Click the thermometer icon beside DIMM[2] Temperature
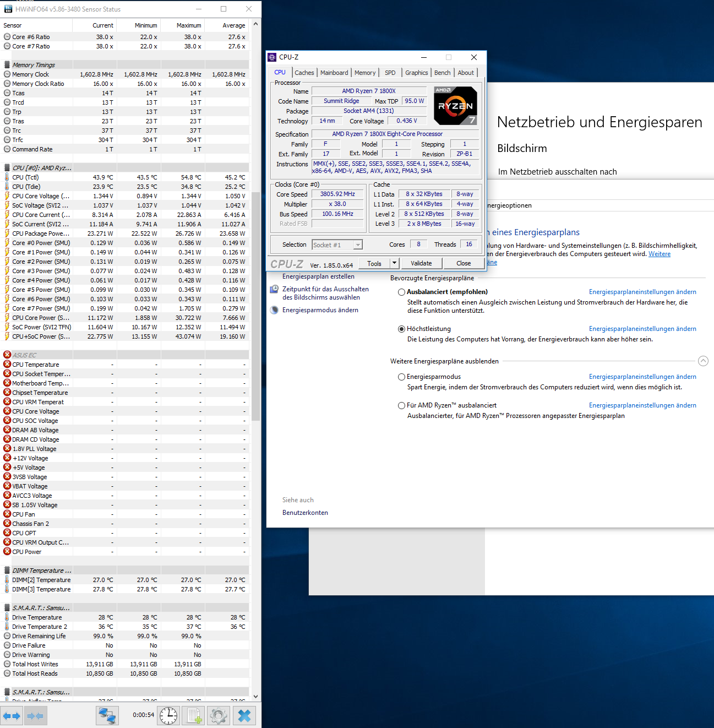The width and height of the screenshot is (714, 728). pos(7,580)
